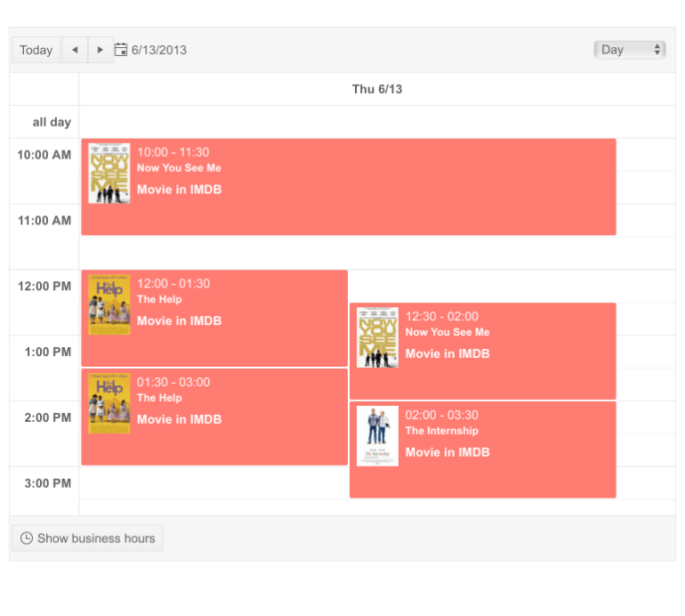
Task: Open Movie in IMDB for 10:00 Now You See Me
Action: point(179,190)
